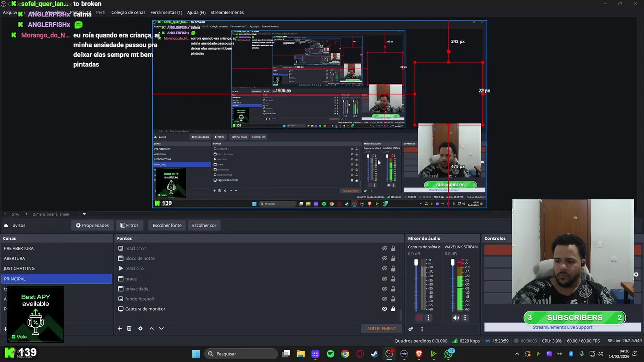Open Steam from the taskbar
This screenshot has width=644, height=362.
[374, 354]
